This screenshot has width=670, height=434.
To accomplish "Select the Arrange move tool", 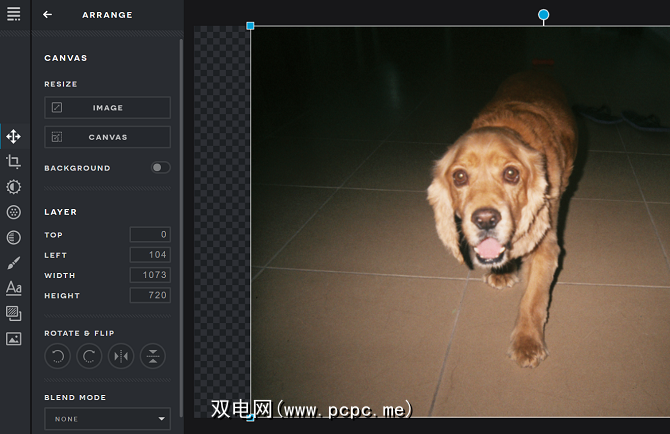I will pyautogui.click(x=14, y=136).
